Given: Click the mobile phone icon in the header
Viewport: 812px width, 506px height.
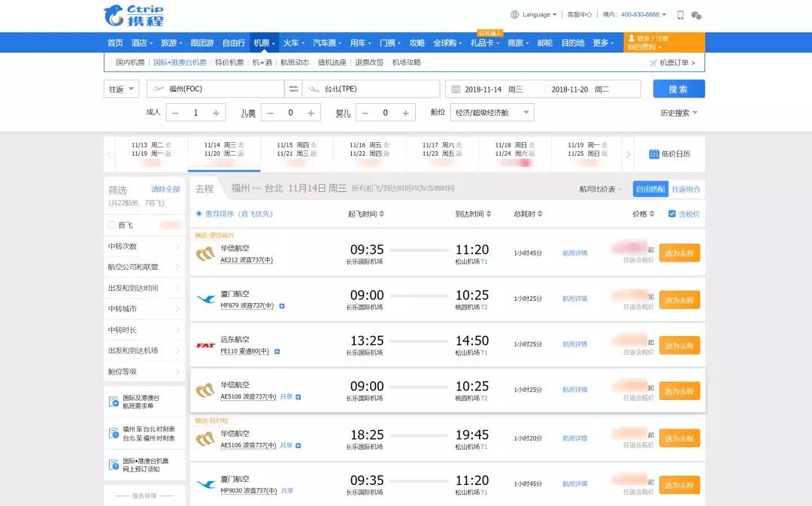Looking at the screenshot, I should point(680,14).
